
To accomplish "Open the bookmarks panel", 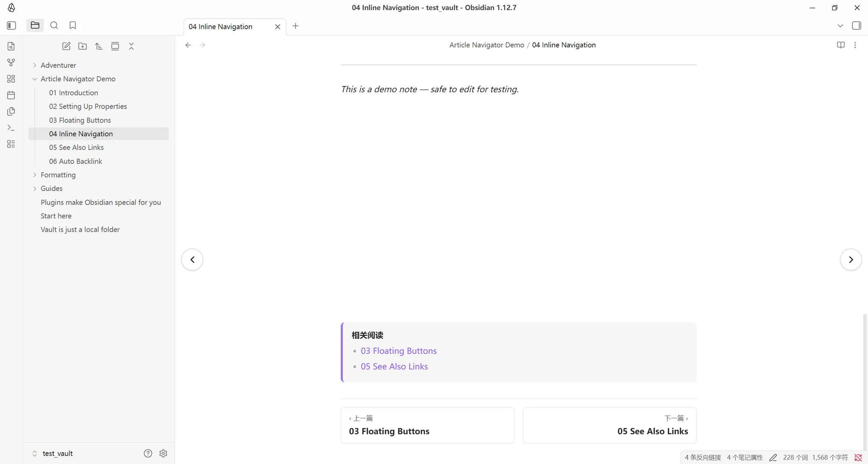I will pos(73,25).
